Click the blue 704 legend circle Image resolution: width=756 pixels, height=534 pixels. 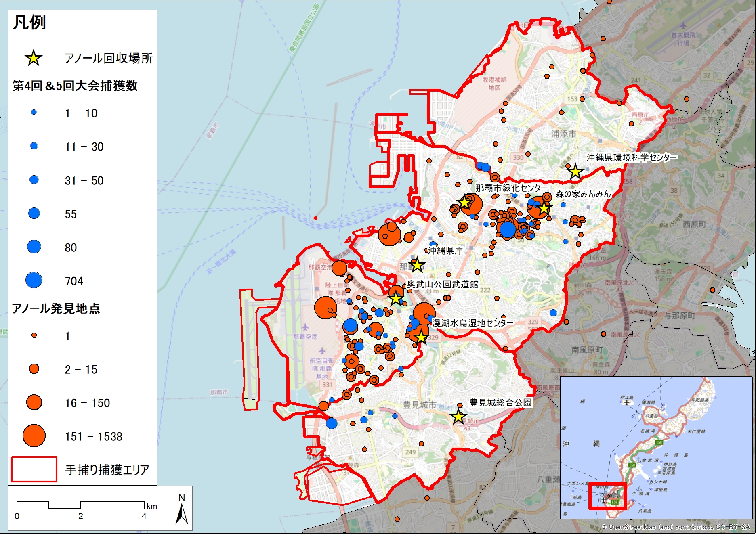coord(34,280)
